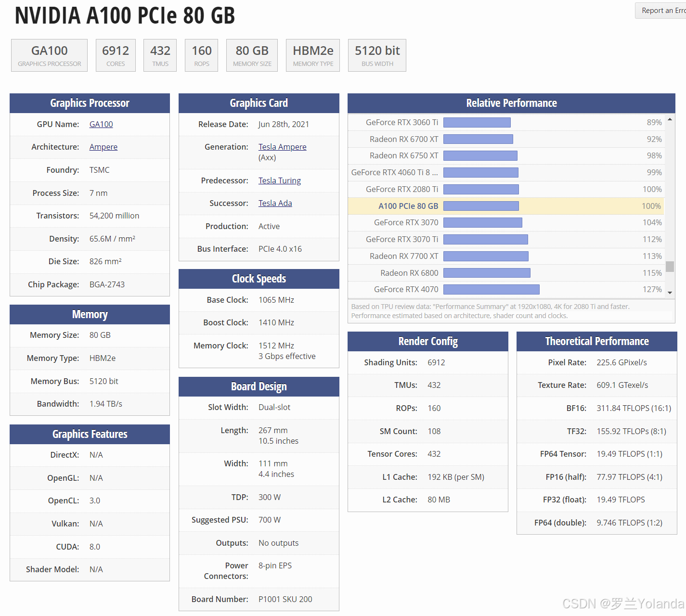Click the Graphics Features section header
Viewport: 686px width, 616px height.
click(90, 434)
